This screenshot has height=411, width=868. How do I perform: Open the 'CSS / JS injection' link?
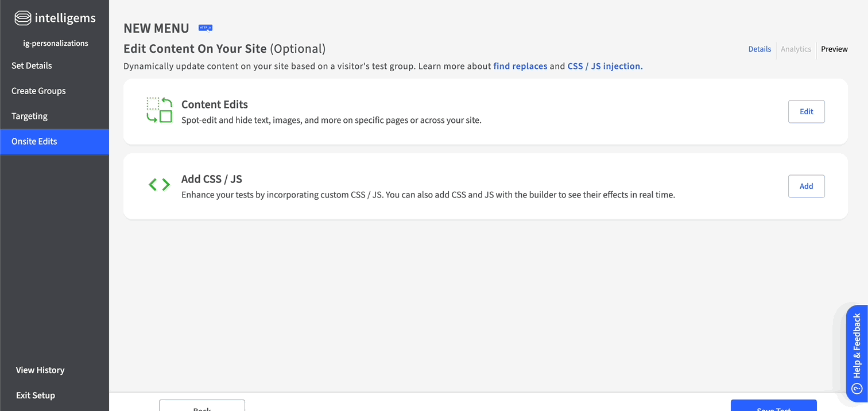[605, 66]
